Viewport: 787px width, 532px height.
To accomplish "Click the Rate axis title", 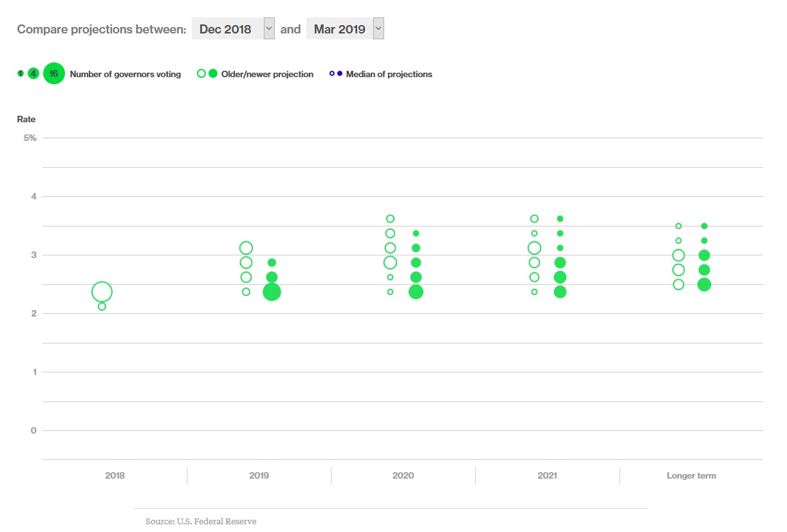I will coord(26,119).
